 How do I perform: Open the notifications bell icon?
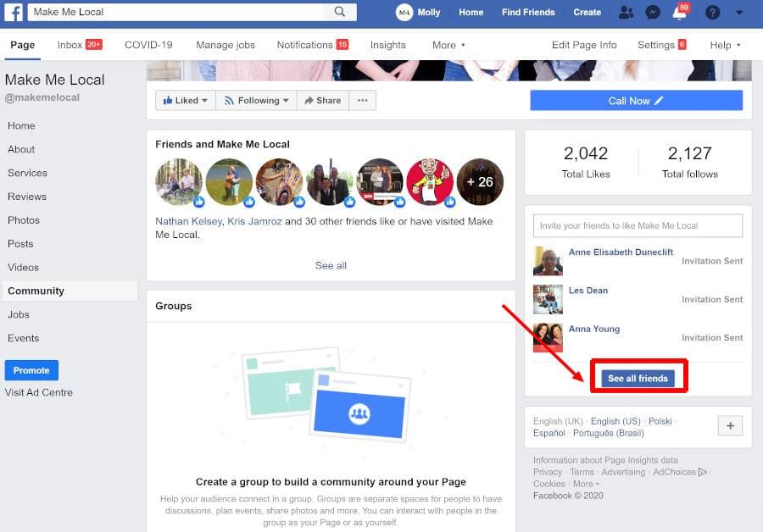point(679,13)
